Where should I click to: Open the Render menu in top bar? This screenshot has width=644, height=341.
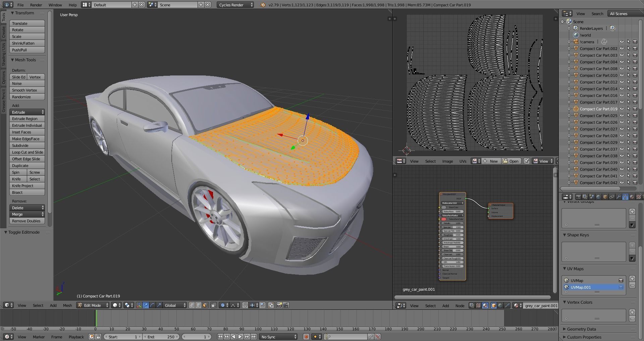pos(36,5)
